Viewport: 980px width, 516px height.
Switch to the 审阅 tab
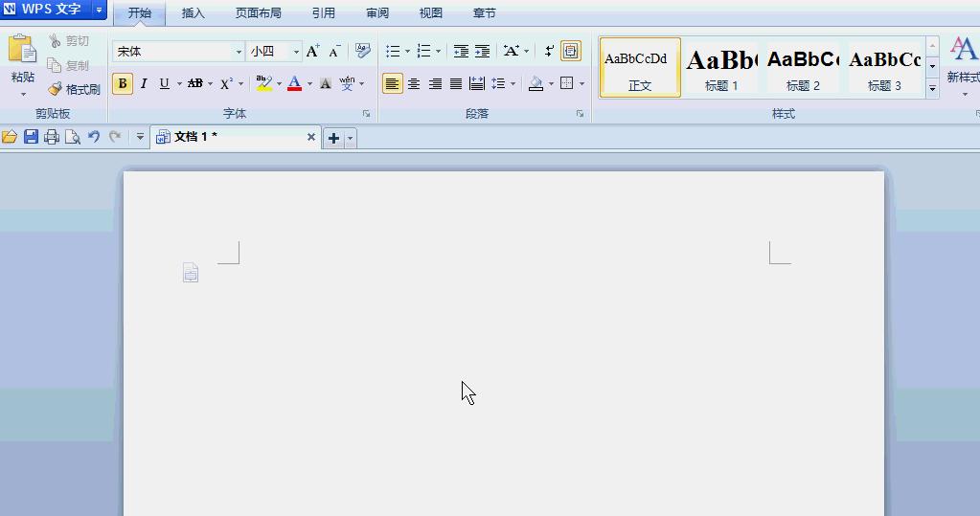click(376, 13)
